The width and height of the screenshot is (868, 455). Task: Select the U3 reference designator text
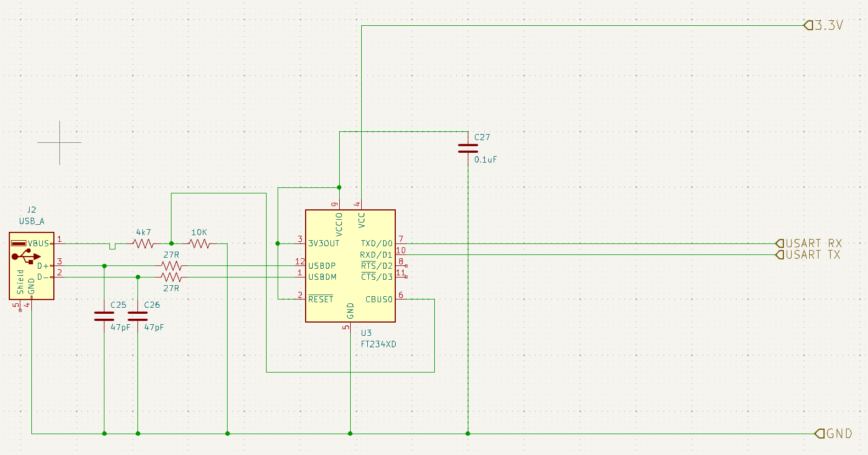click(x=366, y=333)
